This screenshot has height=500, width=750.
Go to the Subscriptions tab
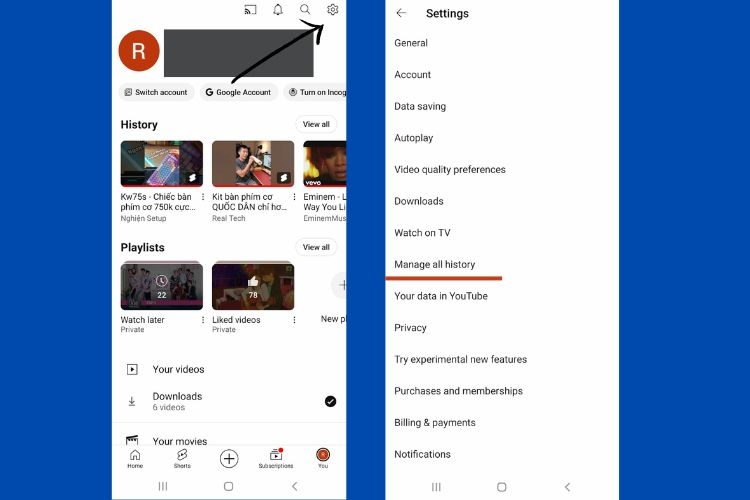276,459
